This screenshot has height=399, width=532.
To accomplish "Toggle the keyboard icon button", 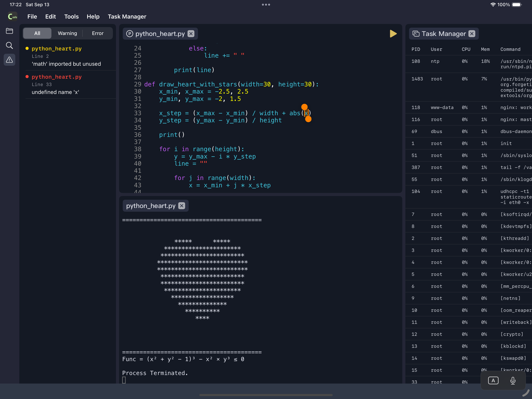I will click(493, 380).
